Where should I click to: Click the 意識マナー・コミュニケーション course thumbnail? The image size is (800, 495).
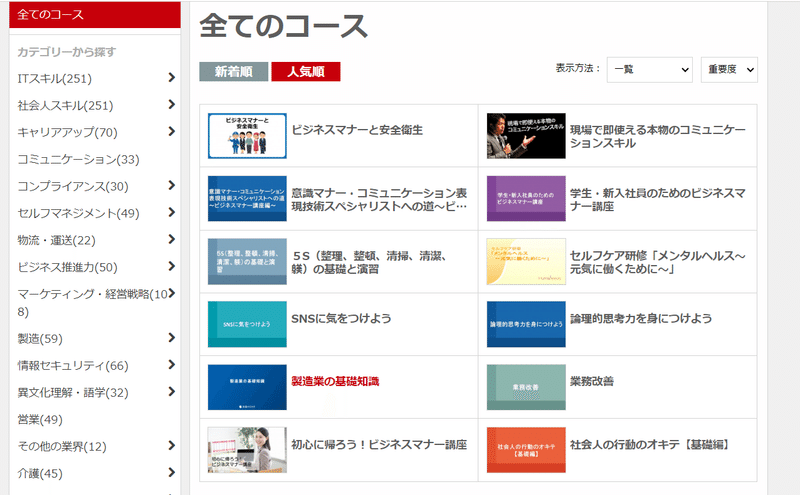click(x=247, y=199)
